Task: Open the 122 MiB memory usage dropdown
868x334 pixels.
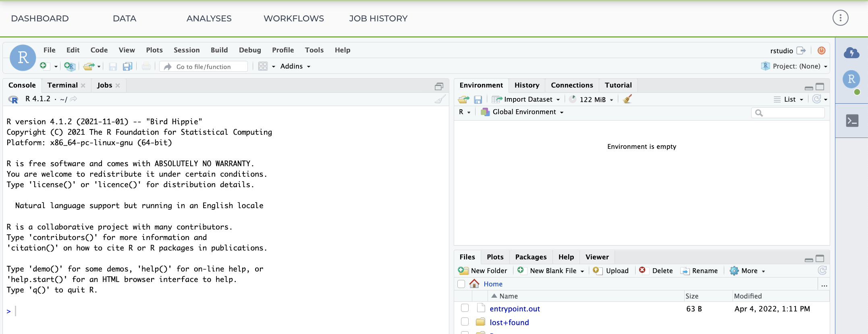Action: (591, 99)
